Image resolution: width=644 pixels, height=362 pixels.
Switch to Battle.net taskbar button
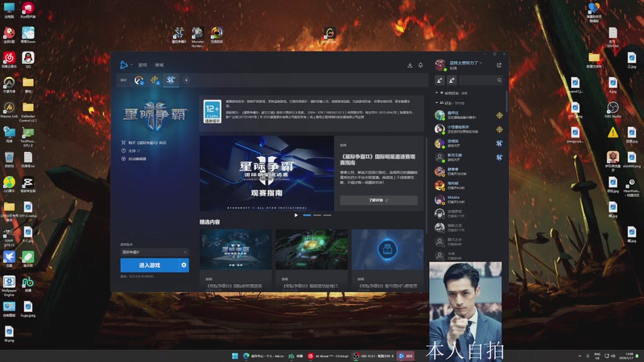406,356
